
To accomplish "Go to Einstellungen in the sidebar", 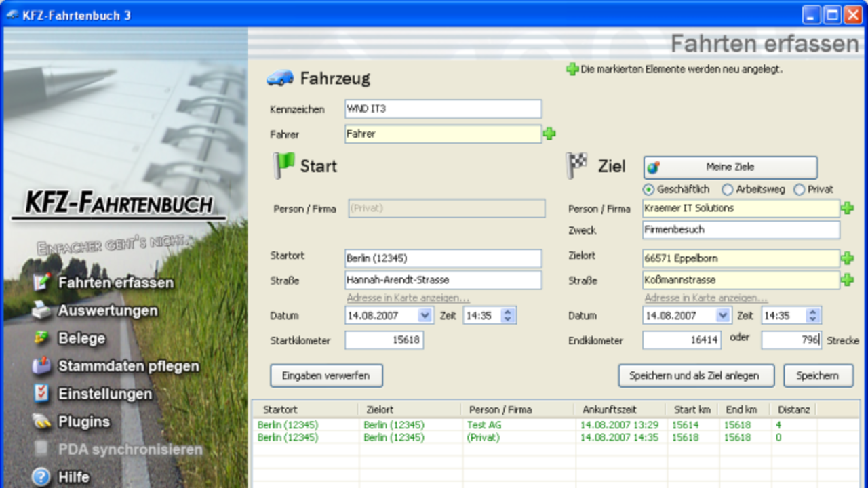I will [x=105, y=394].
